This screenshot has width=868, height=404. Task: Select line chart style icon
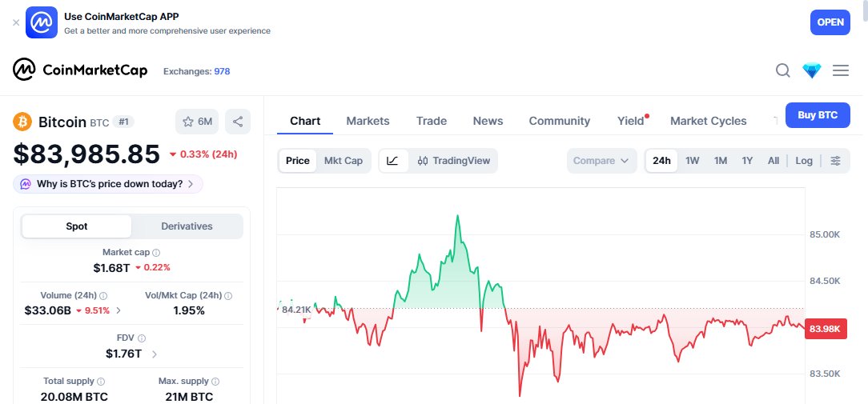[392, 161]
